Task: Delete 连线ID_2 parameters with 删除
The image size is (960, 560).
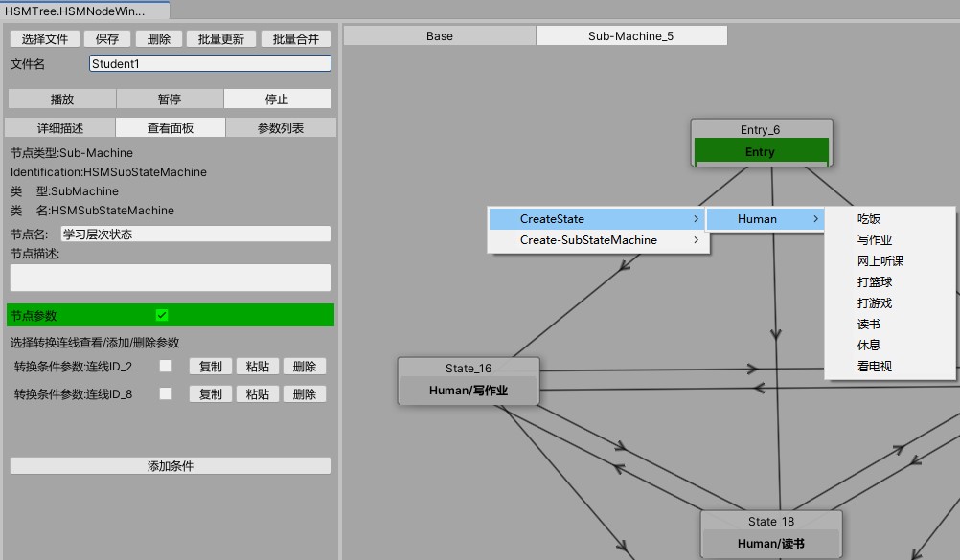Action: pyautogui.click(x=305, y=367)
